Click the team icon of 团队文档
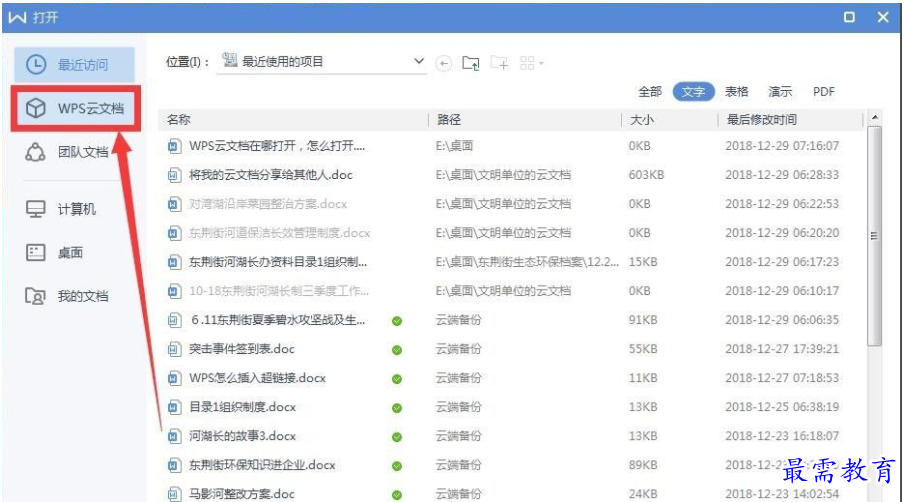The height and width of the screenshot is (502, 904). tap(35, 152)
